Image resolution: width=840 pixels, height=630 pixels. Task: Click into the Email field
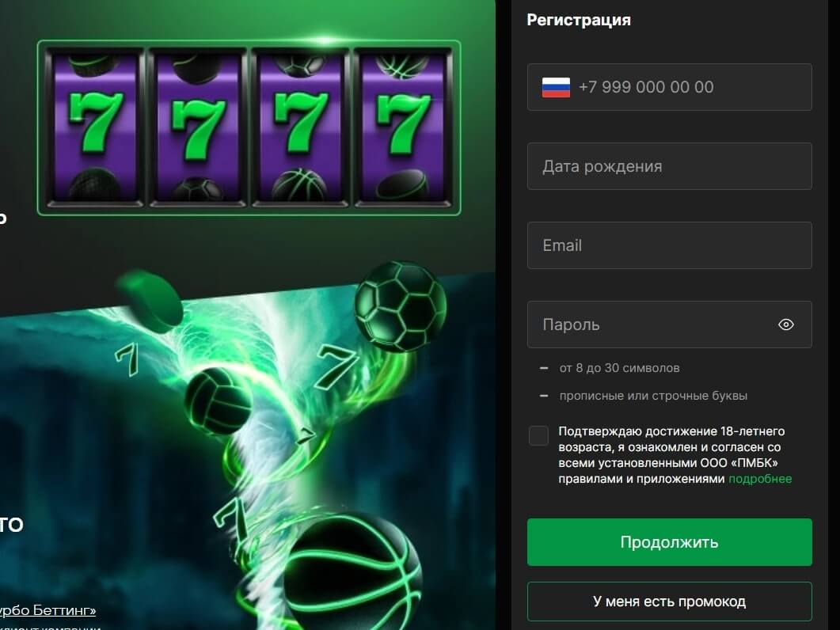(669, 245)
